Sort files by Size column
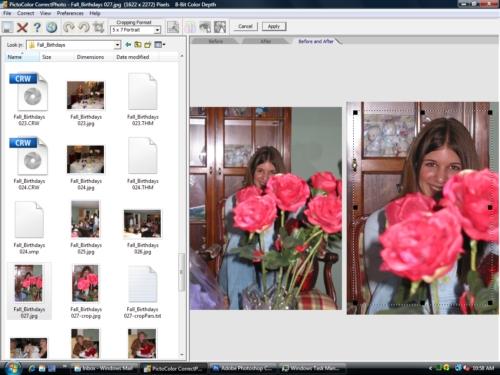Image resolution: width=500 pixels, height=375 pixels. coord(57,57)
